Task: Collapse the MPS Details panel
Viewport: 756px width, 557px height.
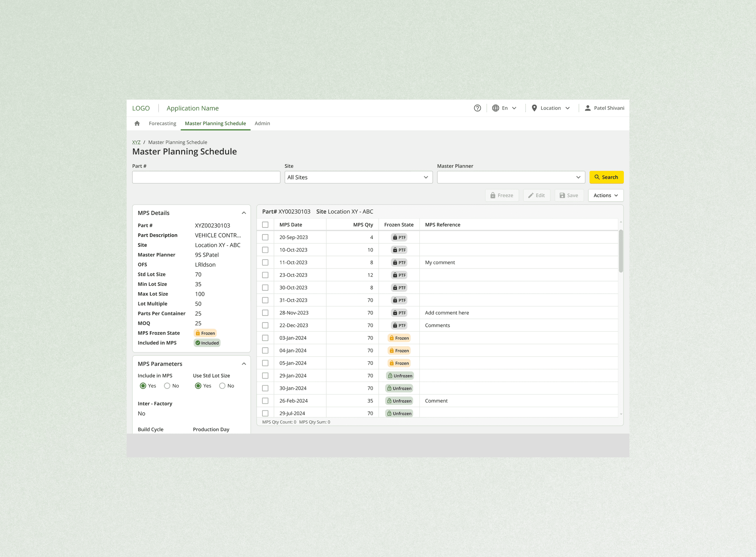Action: 244,213
